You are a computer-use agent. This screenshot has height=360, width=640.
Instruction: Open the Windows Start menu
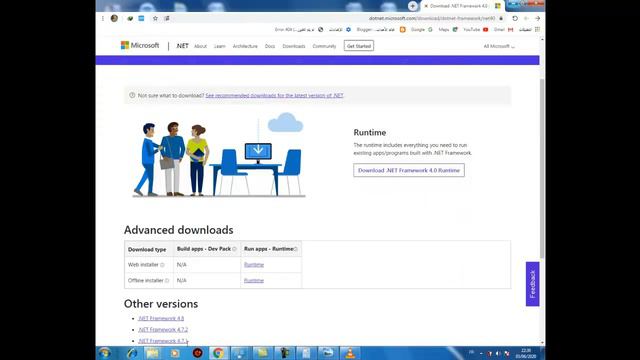pos(105,353)
